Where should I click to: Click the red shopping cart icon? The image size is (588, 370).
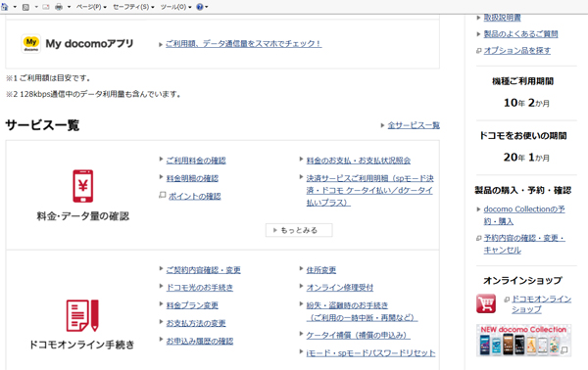point(486,303)
